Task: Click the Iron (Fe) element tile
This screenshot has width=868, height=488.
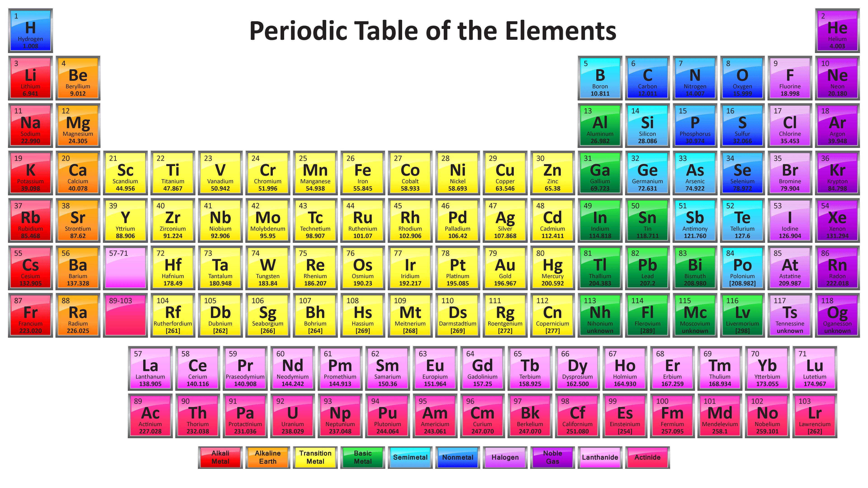Action: pos(363,173)
